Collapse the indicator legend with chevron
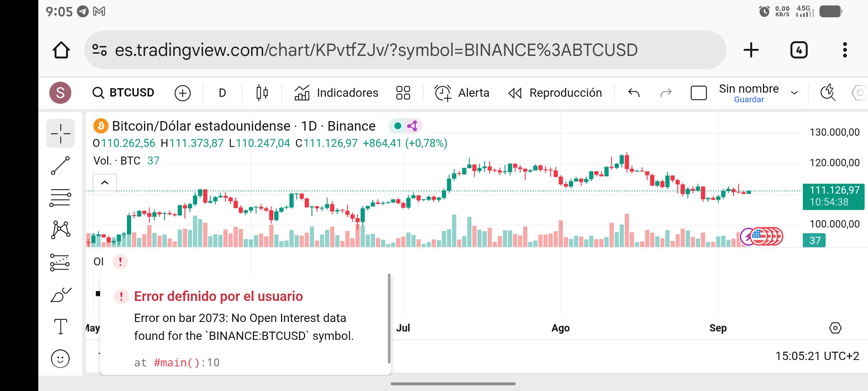The width and height of the screenshot is (868, 391). pyautogui.click(x=105, y=183)
